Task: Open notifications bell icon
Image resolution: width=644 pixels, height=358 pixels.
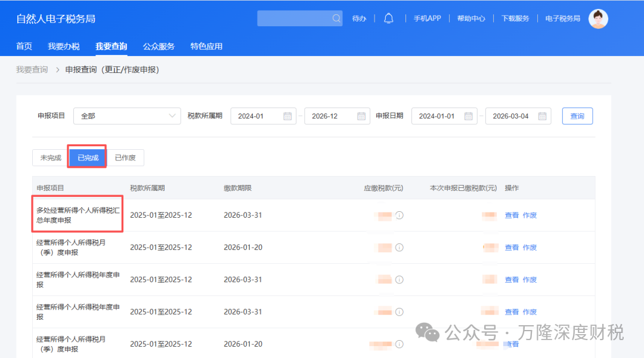Action: (389, 18)
